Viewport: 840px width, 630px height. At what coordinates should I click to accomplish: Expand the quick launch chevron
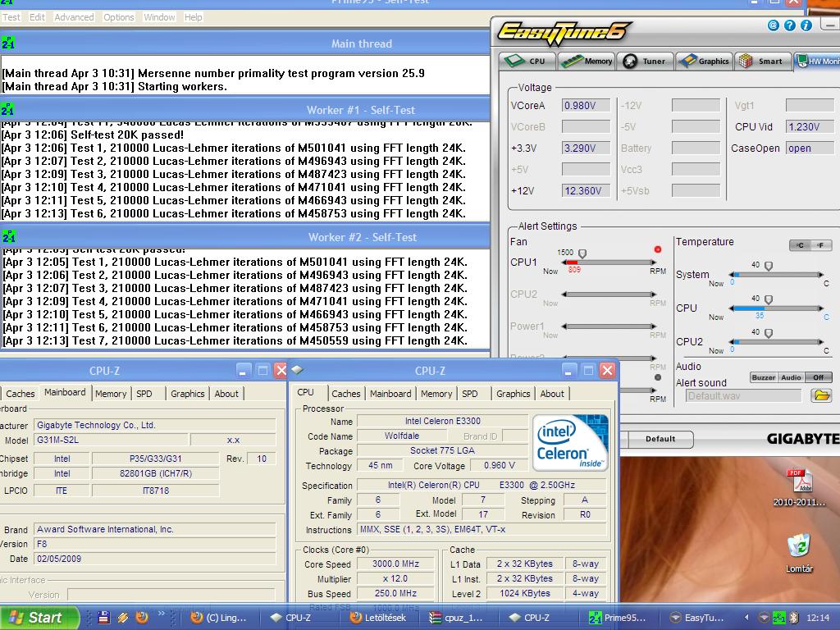162,614
